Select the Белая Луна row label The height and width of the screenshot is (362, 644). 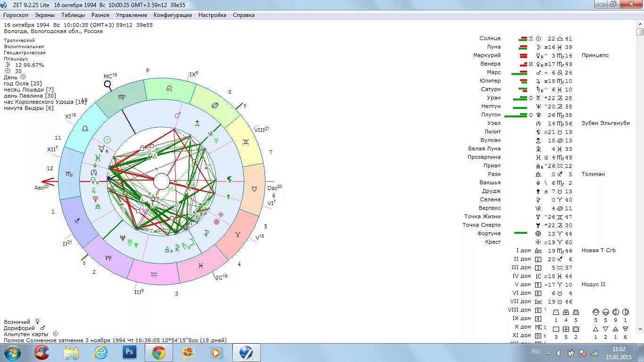tap(484, 148)
